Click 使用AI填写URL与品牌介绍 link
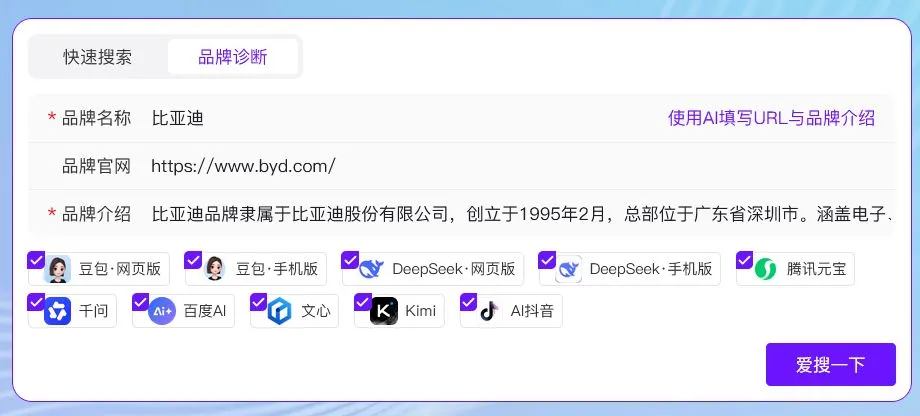 [771, 118]
